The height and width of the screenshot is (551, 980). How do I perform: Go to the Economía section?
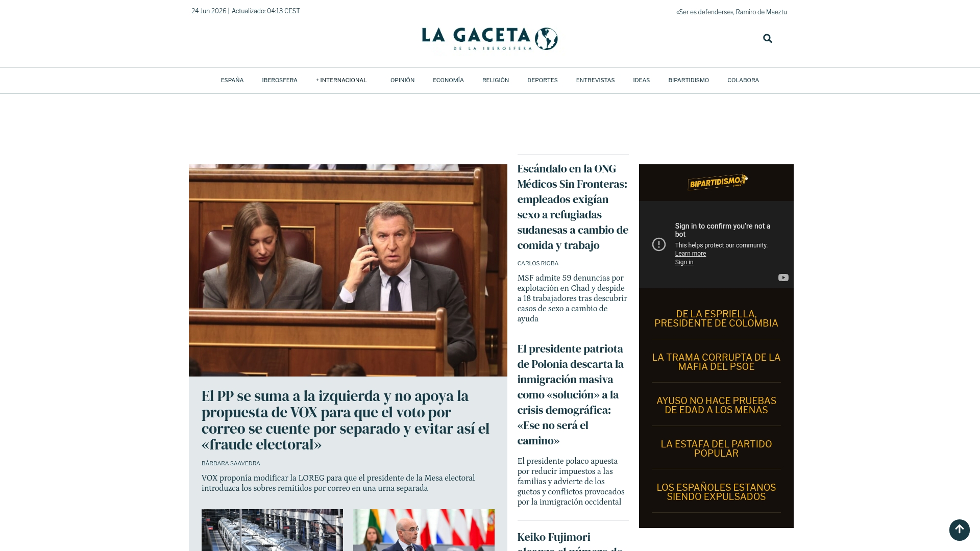pyautogui.click(x=448, y=80)
